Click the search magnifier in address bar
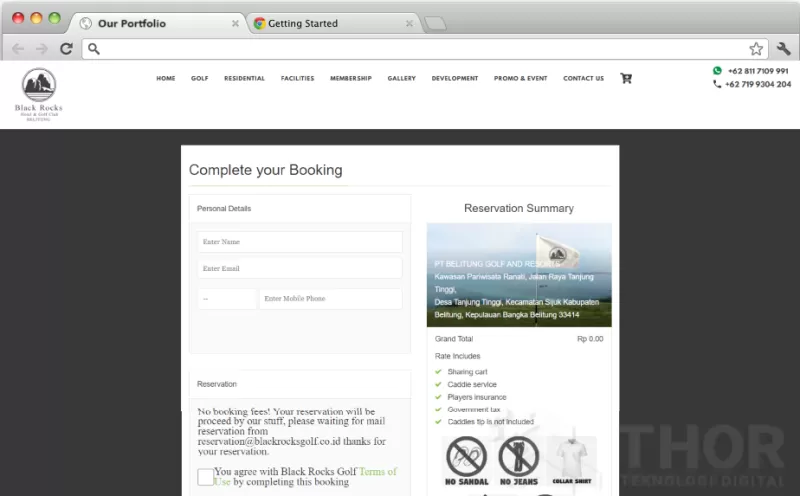 tap(93, 48)
